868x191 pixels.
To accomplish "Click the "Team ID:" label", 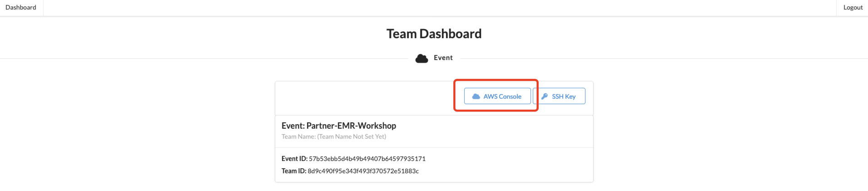I will pos(294,171).
